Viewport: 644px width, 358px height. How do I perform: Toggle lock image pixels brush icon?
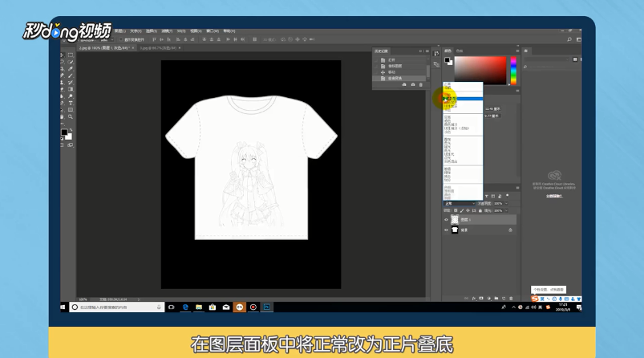[462, 210]
